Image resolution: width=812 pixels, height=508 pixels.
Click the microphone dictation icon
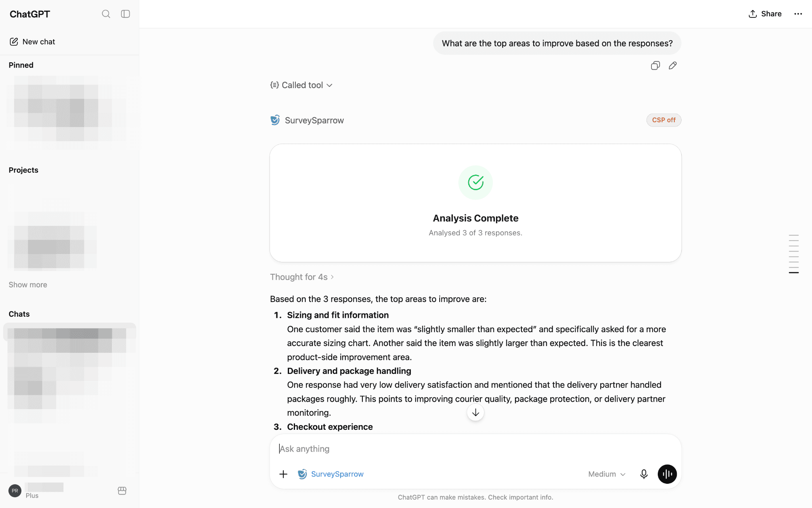coord(644,474)
